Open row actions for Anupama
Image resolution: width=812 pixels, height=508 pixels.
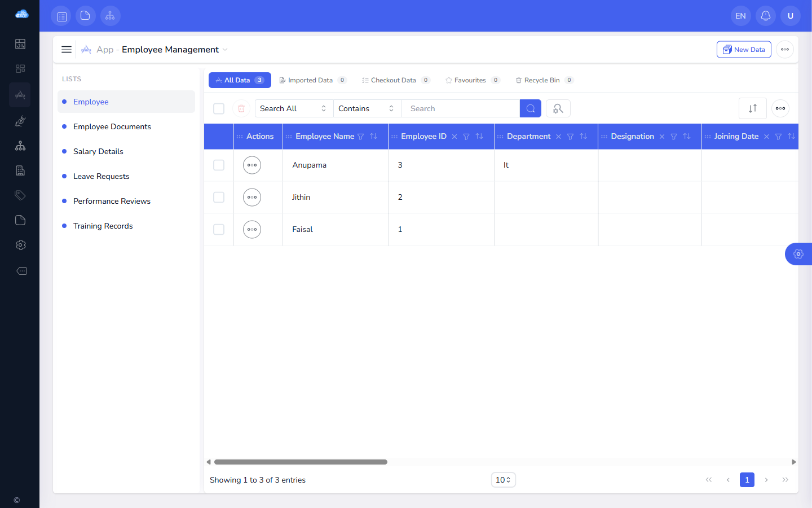pos(252,165)
